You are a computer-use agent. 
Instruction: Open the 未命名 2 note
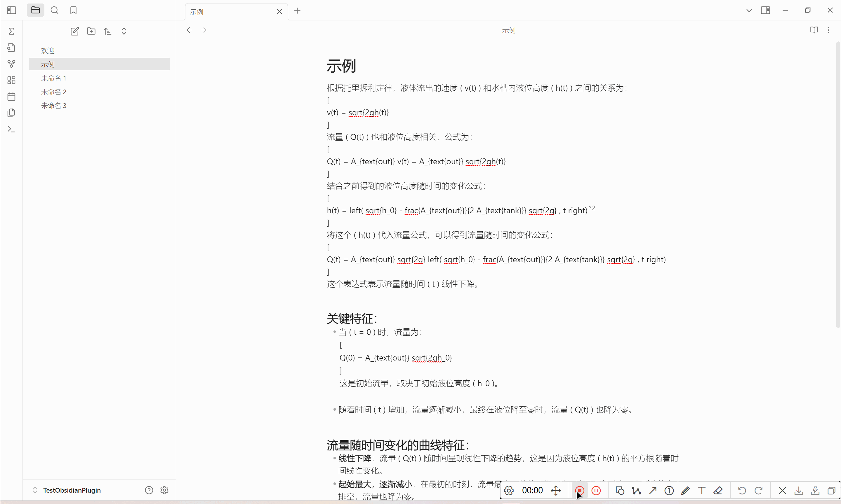click(54, 92)
